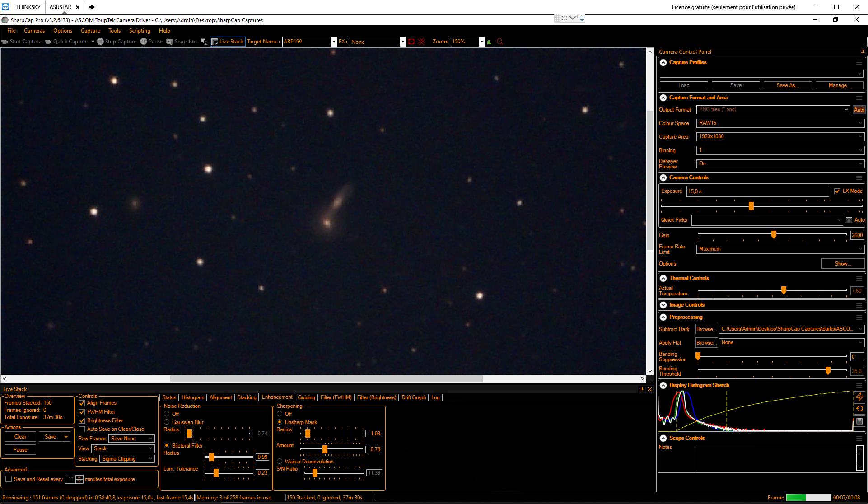Pause capture from the top toolbar
The image size is (868, 504).
pos(151,42)
